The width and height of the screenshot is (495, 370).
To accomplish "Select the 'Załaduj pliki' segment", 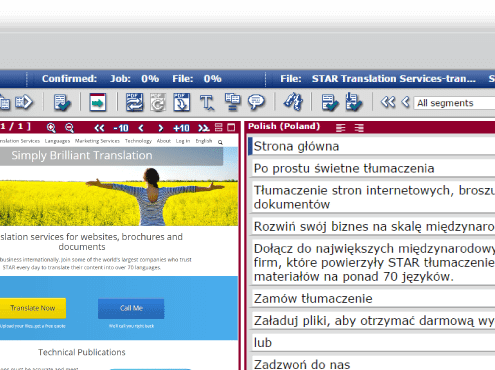I will pos(373,321).
